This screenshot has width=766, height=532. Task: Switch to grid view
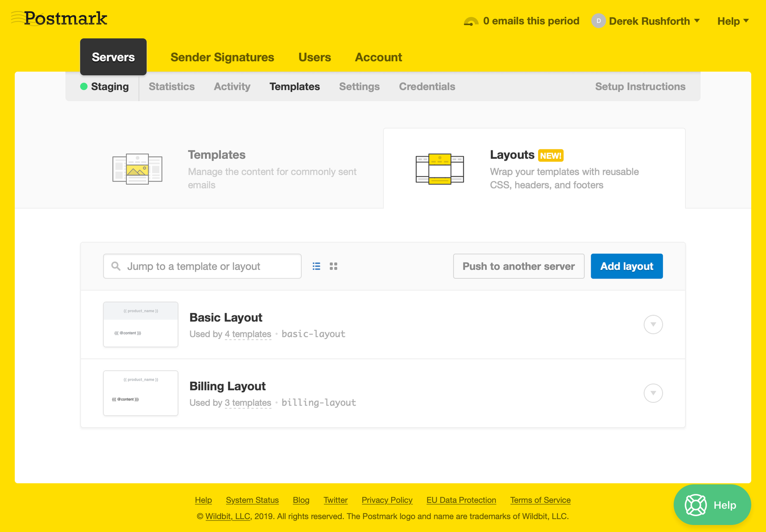tap(333, 266)
